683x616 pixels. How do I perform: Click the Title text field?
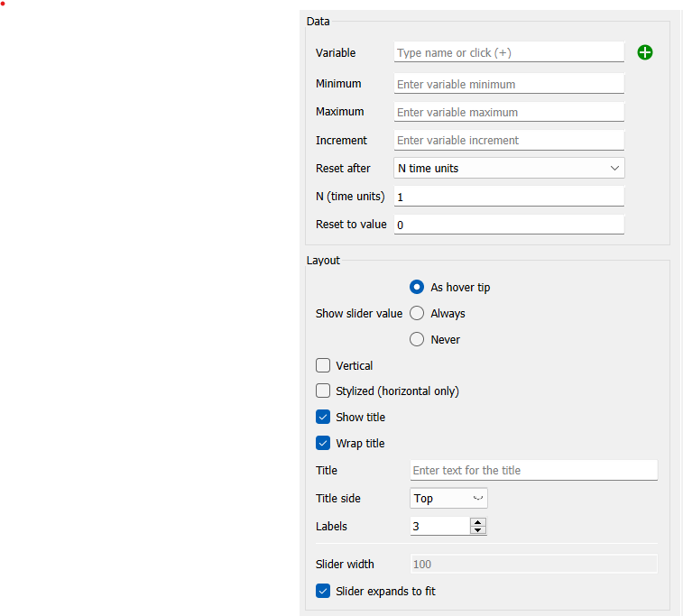pos(533,470)
